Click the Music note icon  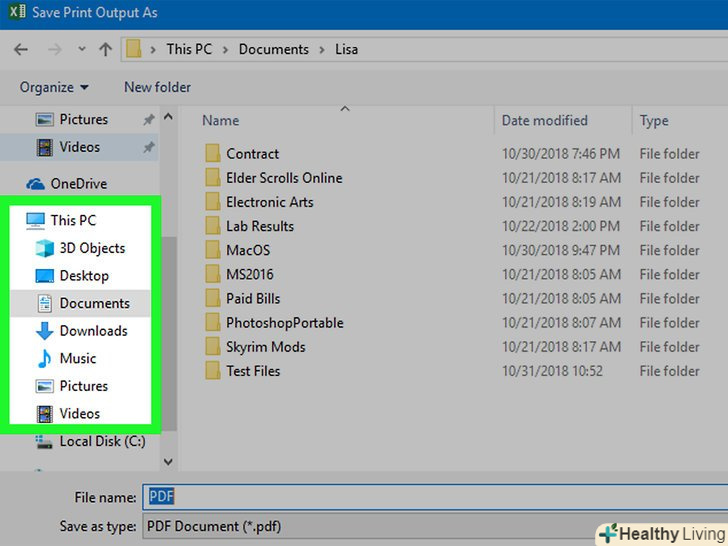tap(45, 358)
